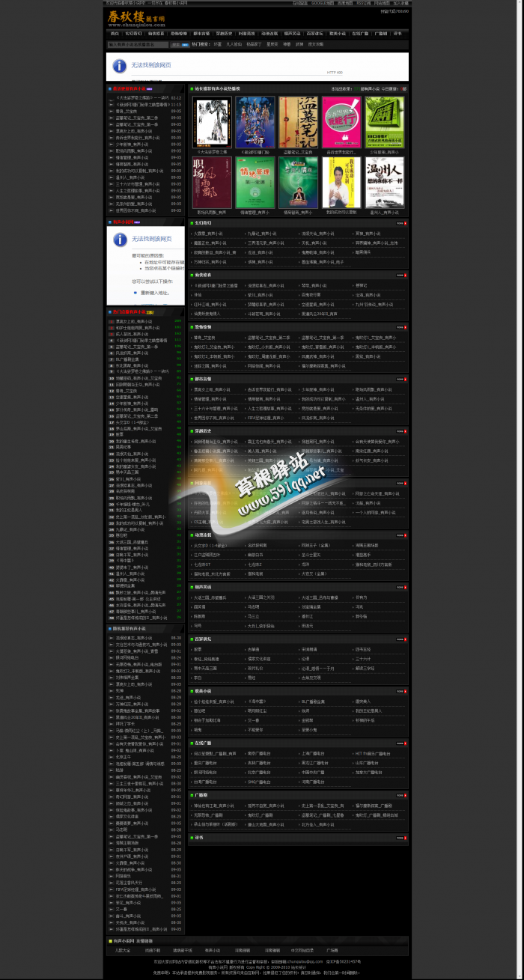524x980 pixels.
Task: Open the 盗墓笔记 book cover thumbnail
Action: pyautogui.click(x=298, y=122)
